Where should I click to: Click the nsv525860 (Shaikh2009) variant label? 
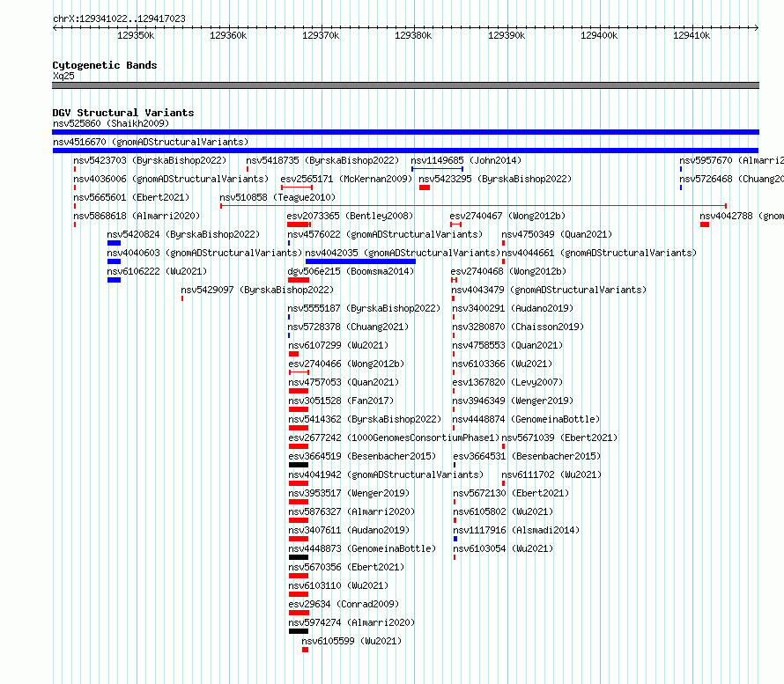(x=111, y=123)
